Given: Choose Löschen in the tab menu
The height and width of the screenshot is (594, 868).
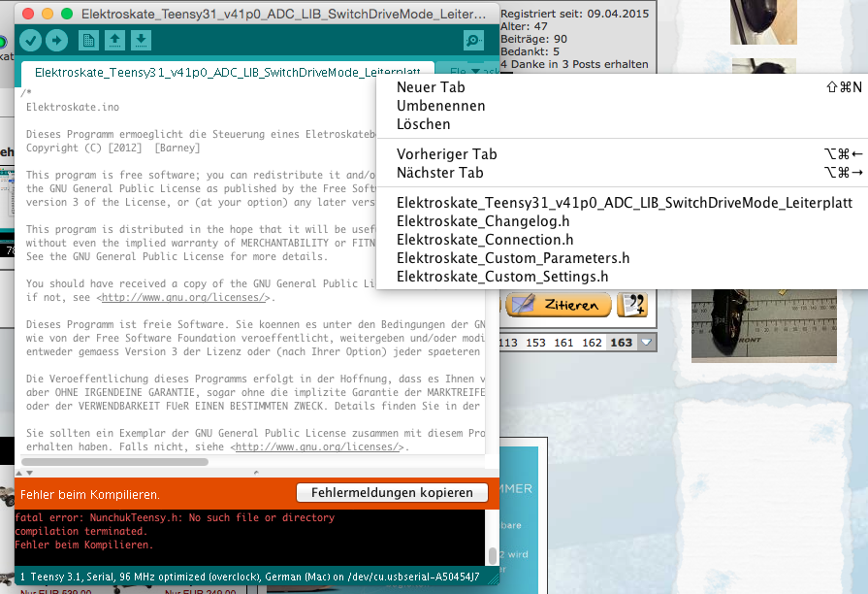Looking at the screenshot, I should point(623,123).
